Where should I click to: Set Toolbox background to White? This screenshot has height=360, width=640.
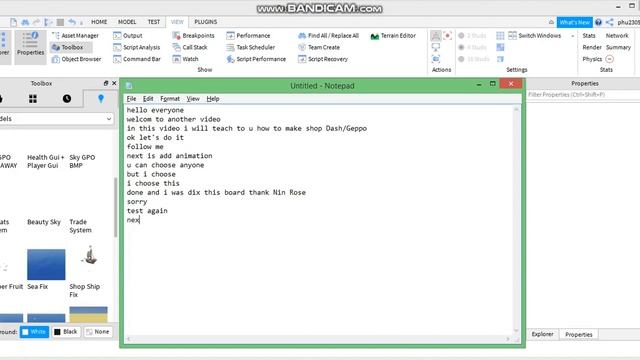(x=34, y=332)
